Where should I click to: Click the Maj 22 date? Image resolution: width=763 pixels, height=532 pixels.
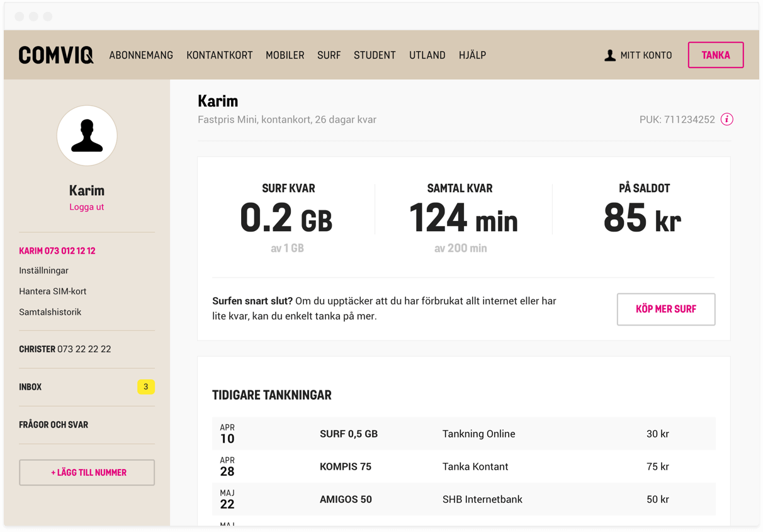pyautogui.click(x=227, y=499)
